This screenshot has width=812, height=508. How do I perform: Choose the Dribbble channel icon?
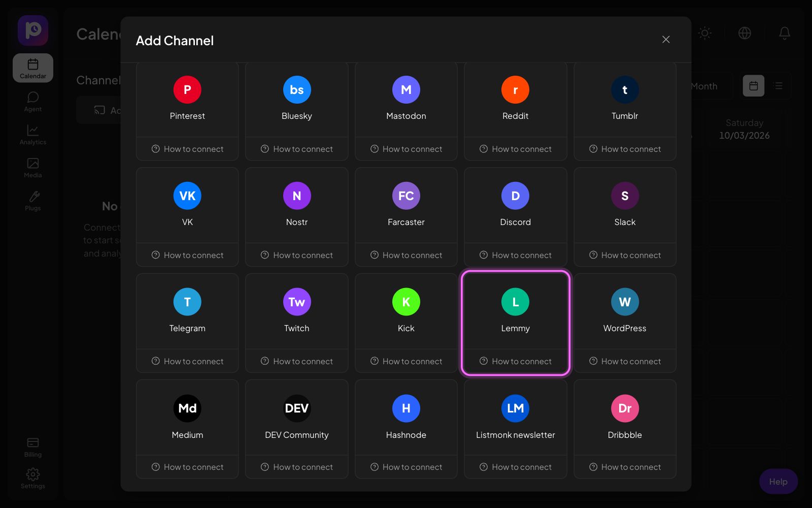click(625, 408)
